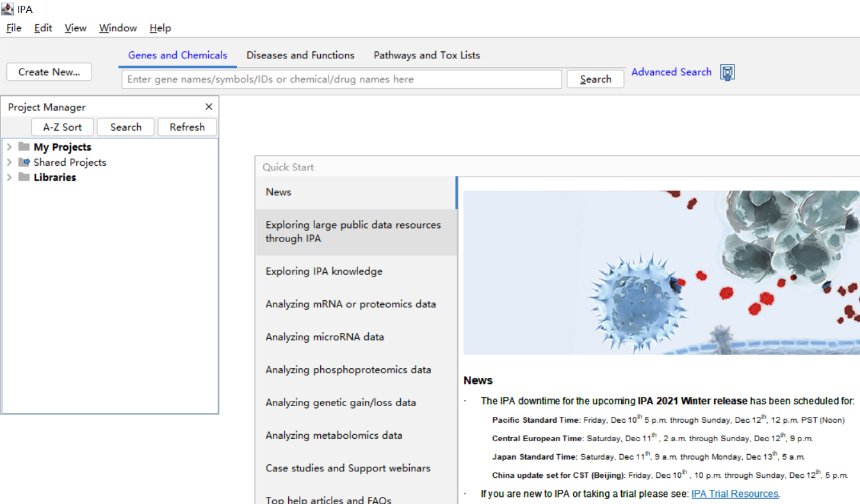Viewport: 860px width, 504px height.
Task: Open the Window menu
Action: 118,28
